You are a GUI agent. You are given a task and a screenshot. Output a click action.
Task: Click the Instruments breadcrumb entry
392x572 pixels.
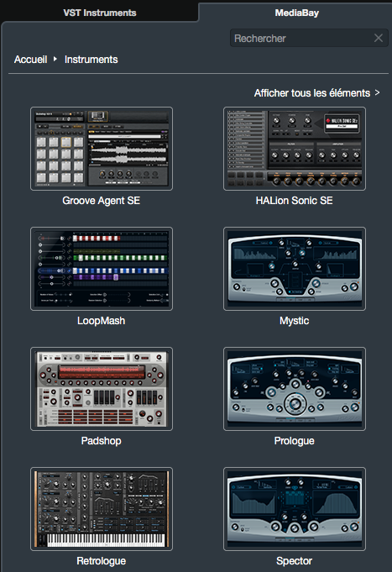pos(91,60)
